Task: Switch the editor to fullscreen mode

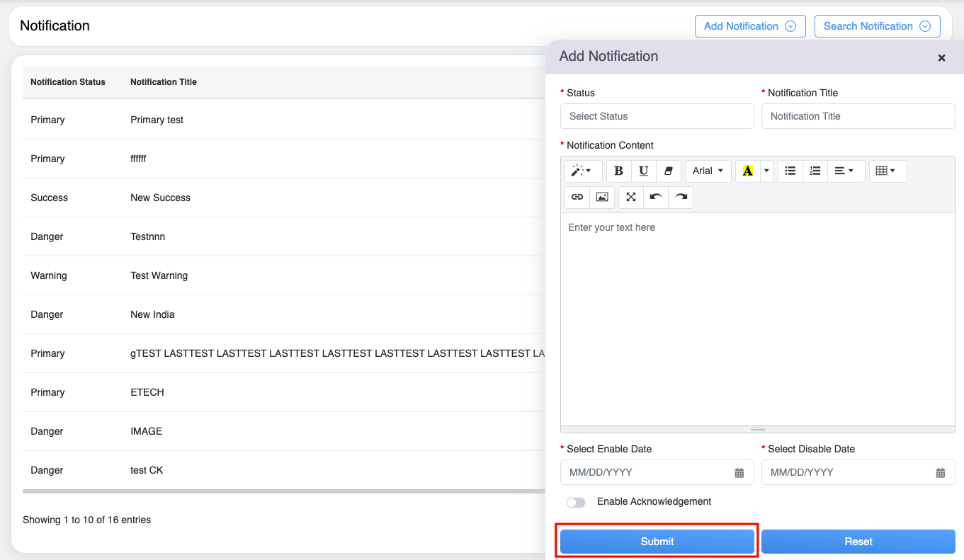Action: 631,198
